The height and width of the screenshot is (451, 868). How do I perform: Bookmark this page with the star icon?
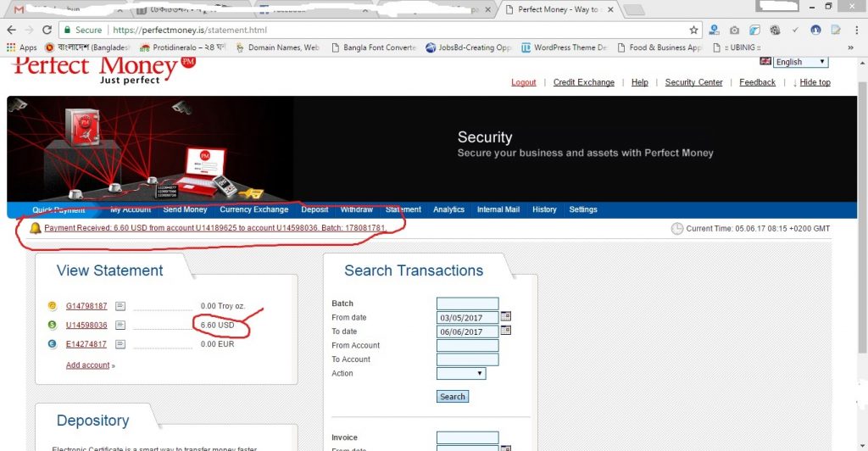point(693,30)
